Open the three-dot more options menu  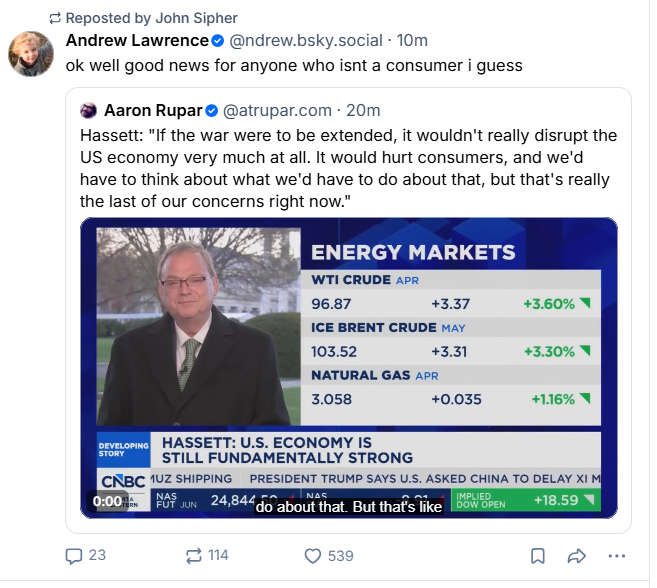(x=616, y=556)
